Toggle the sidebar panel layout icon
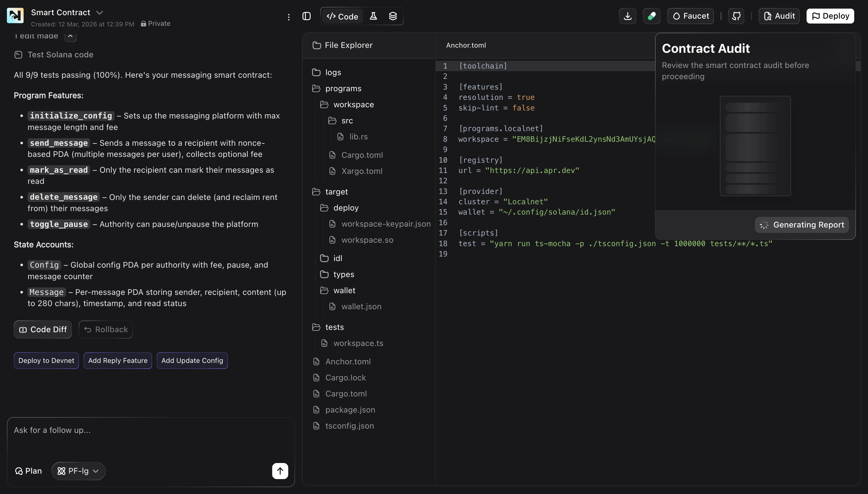The width and height of the screenshot is (868, 494). click(306, 16)
